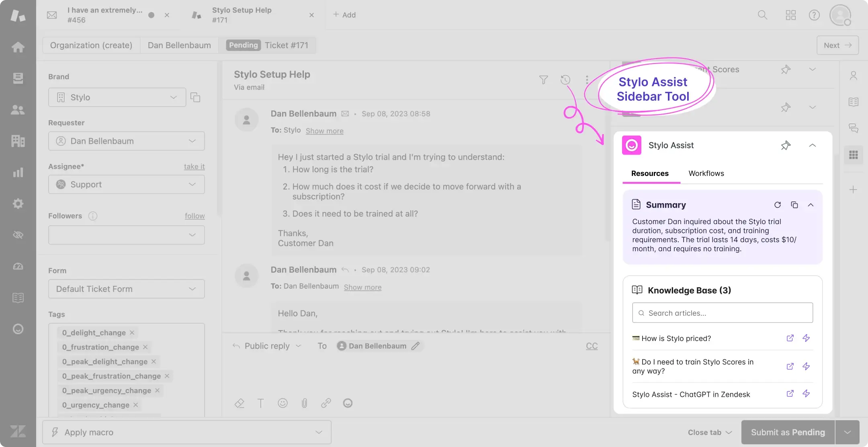868x447 pixels.
Task: Focus the Search articles field
Action: 722,313
